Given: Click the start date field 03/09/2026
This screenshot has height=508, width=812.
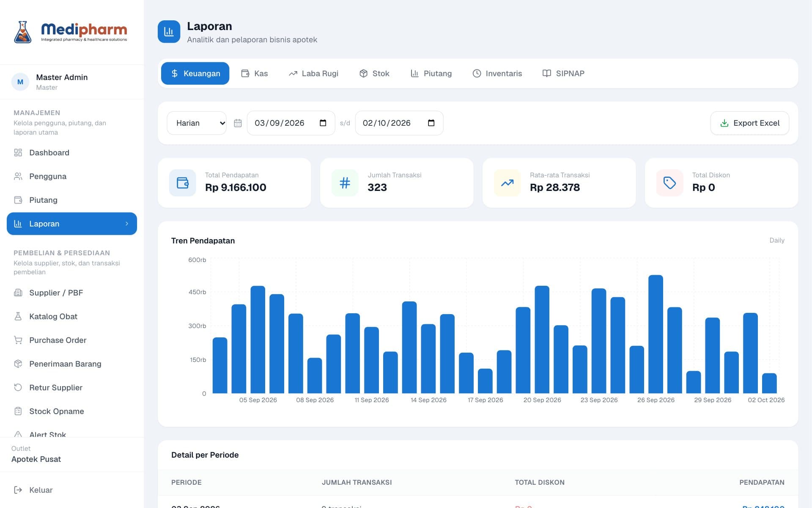Looking at the screenshot, I should (x=291, y=123).
